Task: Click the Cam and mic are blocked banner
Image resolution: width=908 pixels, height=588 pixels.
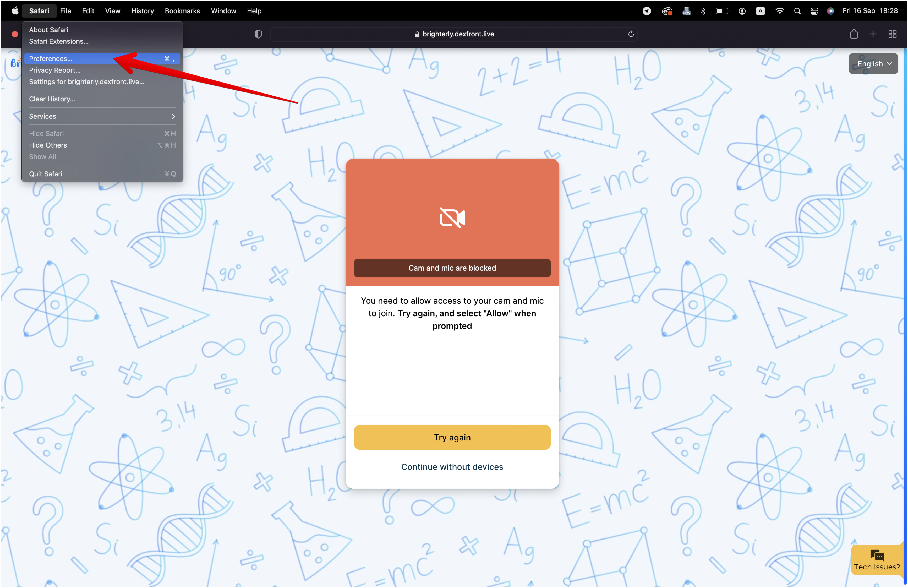Action: coord(452,268)
